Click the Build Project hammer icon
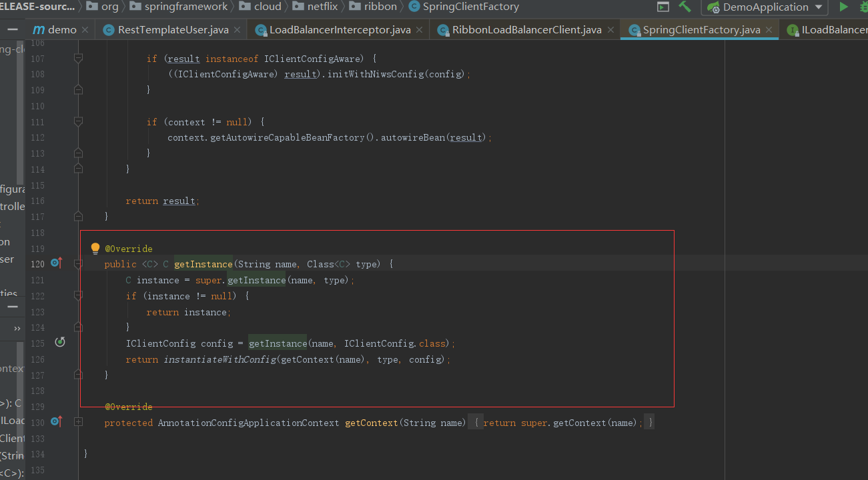The image size is (868, 480). coord(685,7)
